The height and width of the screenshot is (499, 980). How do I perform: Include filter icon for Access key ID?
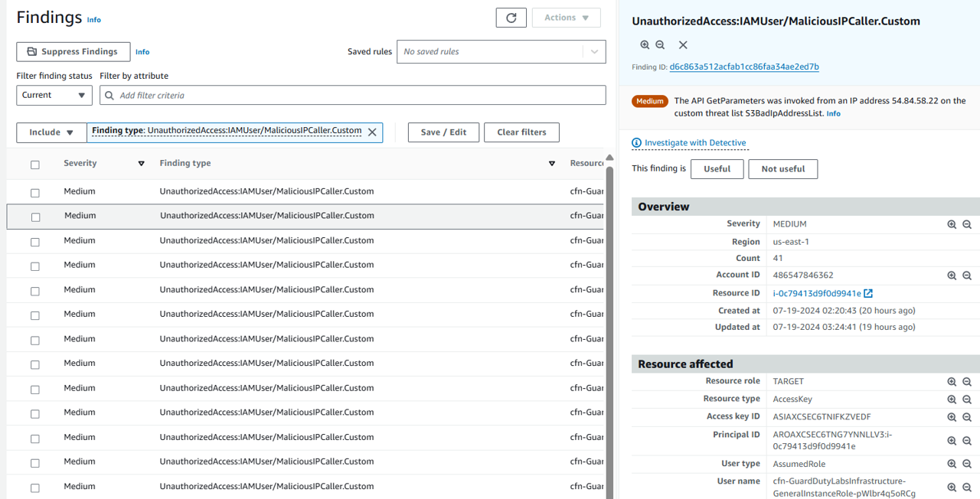(952, 417)
